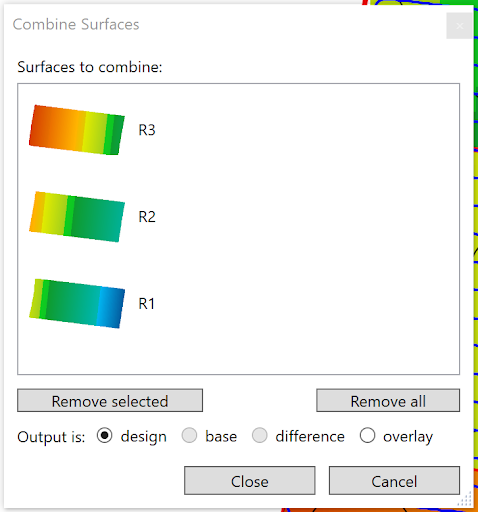Select the R1 surface gradient thumbnail
This screenshot has width=478, height=512.
tap(77, 303)
